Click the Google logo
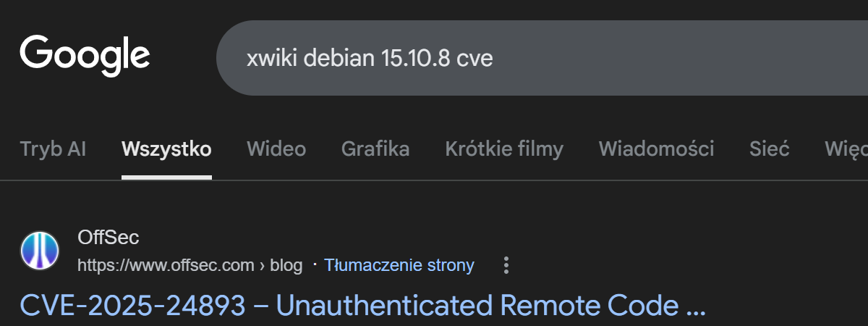 tap(85, 55)
